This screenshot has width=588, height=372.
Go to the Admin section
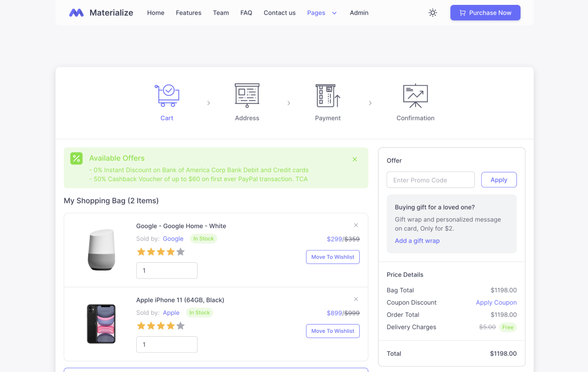(x=359, y=13)
